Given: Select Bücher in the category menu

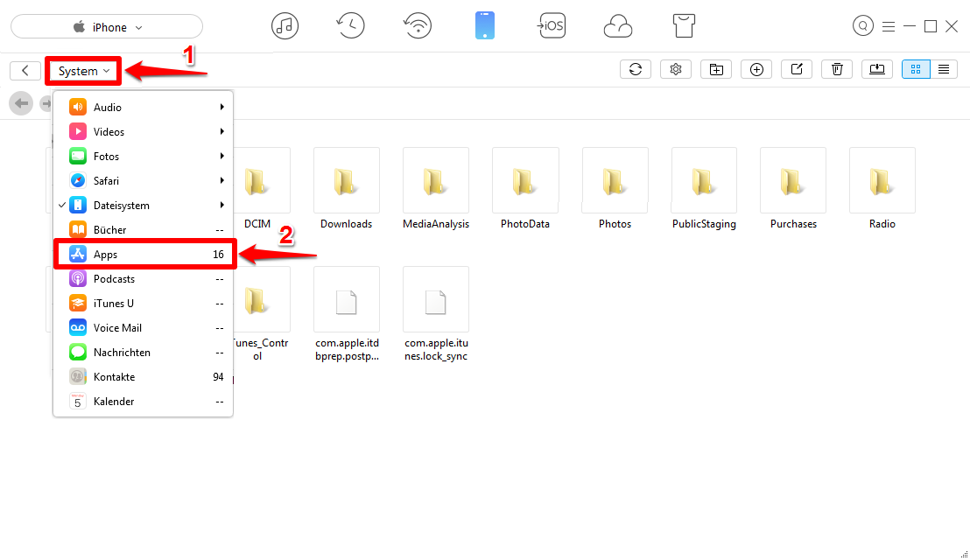Looking at the screenshot, I should [143, 230].
